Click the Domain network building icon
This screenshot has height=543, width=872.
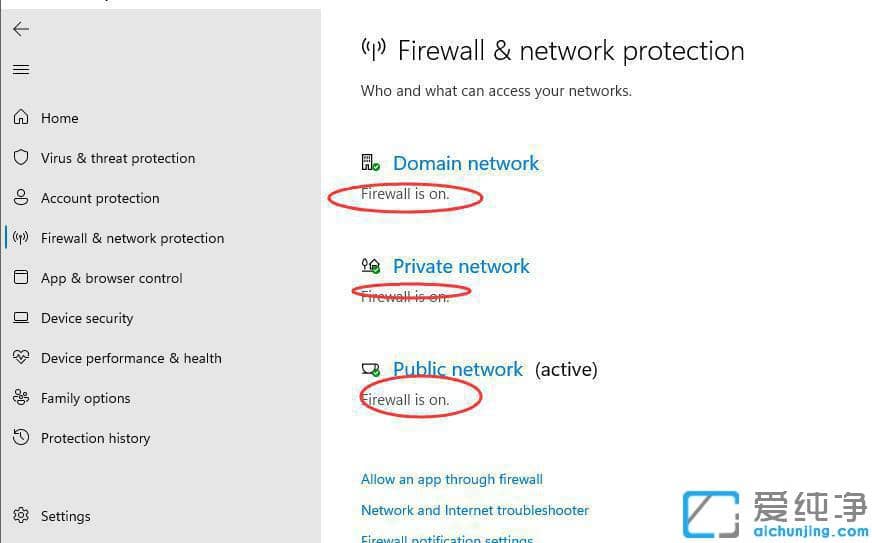pyautogui.click(x=370, y=163)
